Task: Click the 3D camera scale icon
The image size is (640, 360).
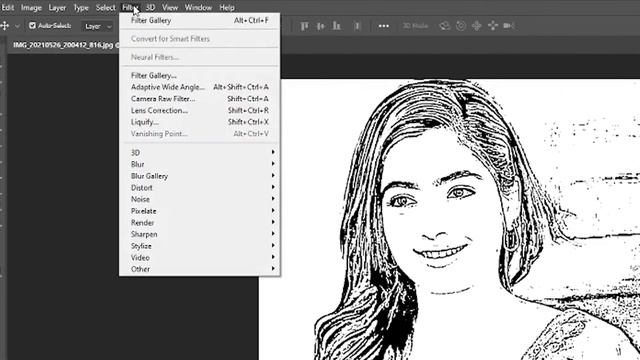Action: (x=509, y=26)
